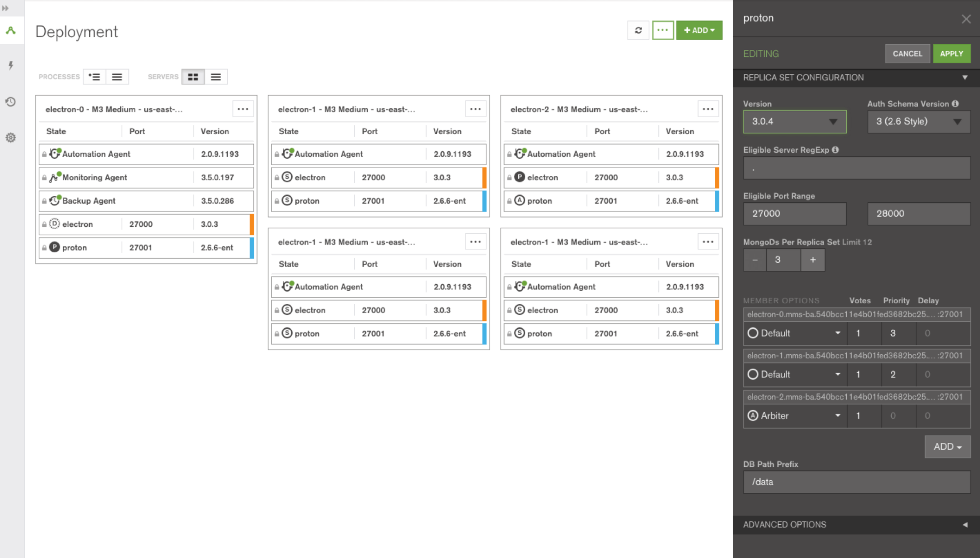980x558 pixels.
Task: Open the ellipsis menu on the electron-2 card
Action: coord(708,109)
